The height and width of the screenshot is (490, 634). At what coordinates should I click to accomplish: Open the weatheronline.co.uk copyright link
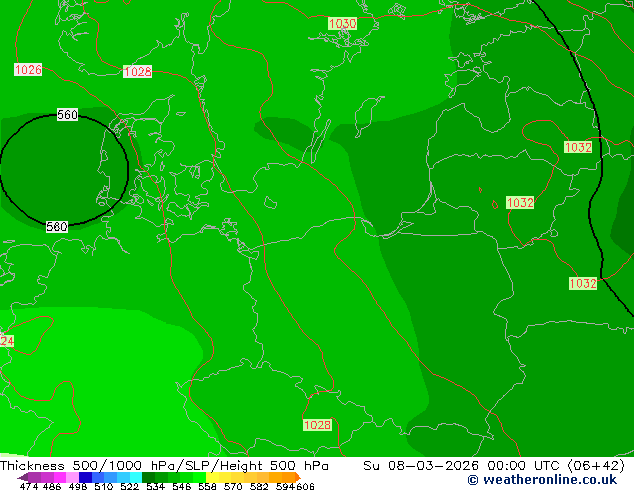click(x=542, y=480)
